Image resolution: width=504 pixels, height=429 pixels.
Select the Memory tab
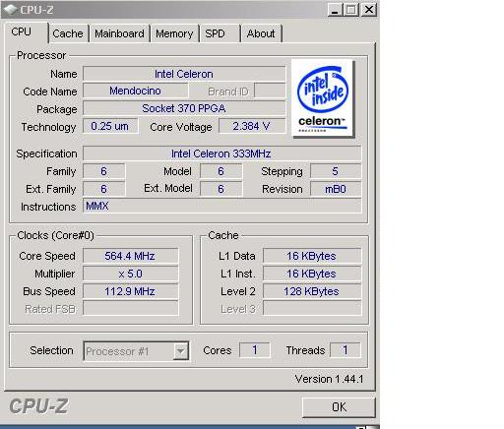click(174, 33)
